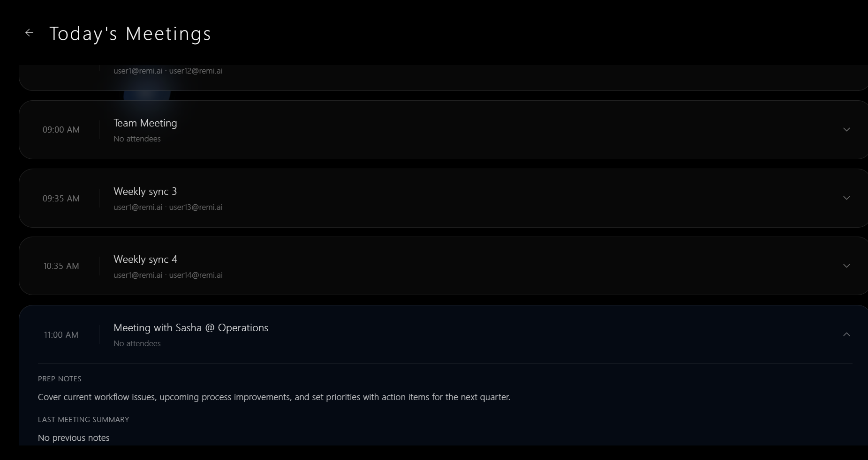Expand the Weekly sync 4 chevron

tap(846, 266)
